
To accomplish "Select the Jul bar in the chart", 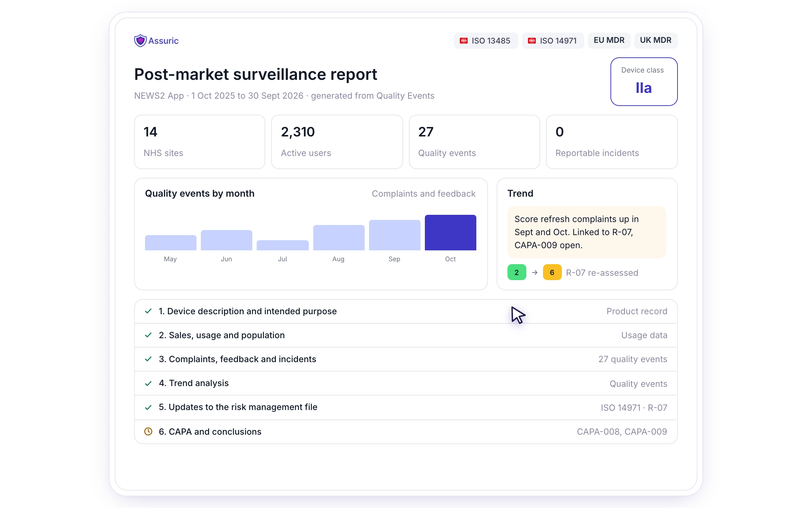I will click(283, 245).
